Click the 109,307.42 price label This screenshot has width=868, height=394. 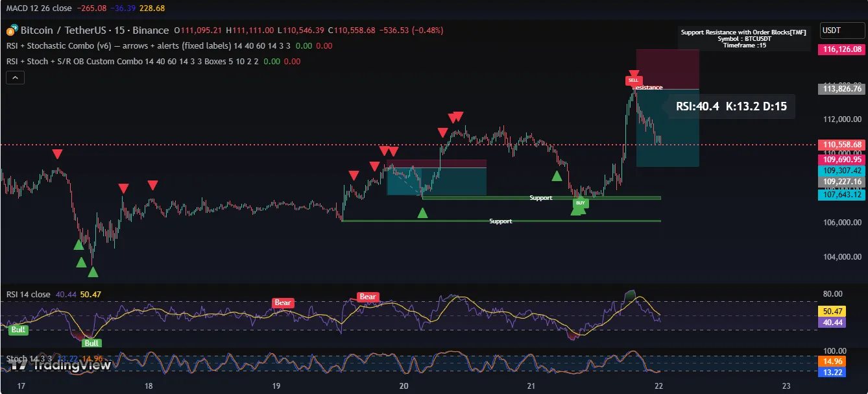tap(842, 170)
